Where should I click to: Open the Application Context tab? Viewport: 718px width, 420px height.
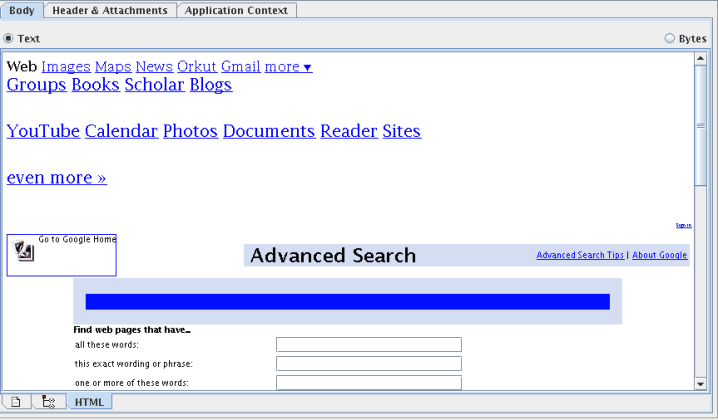236,10
